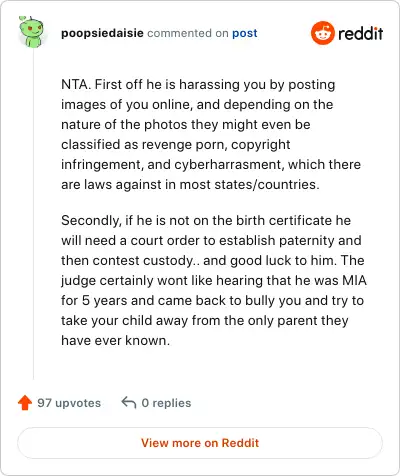Click the reddit wordmark text
400x476 pixels.
coord(360,33)
